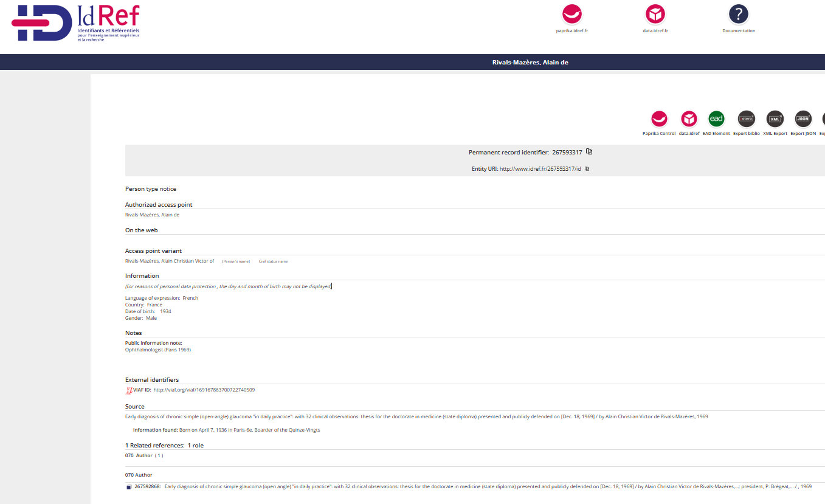Open the IdRef logo home link
Screen dimensions: 825x504
pos(75,23)
